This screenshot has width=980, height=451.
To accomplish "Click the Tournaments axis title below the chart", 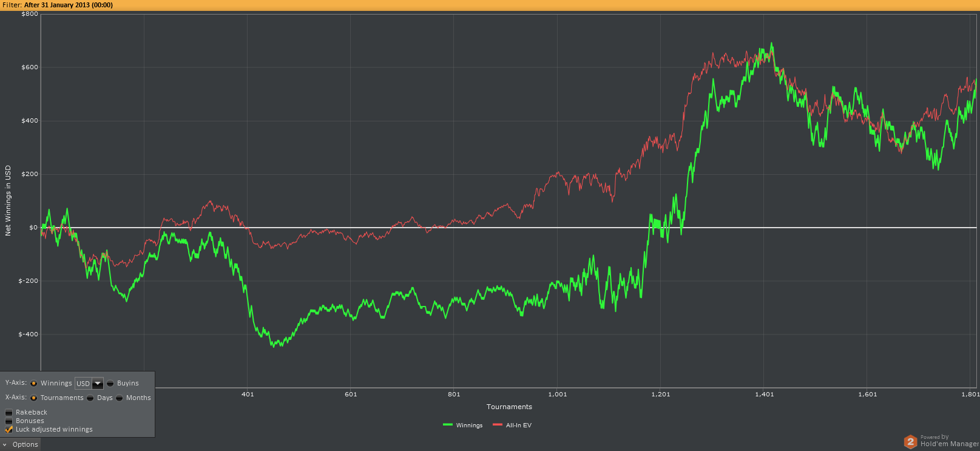I will pyautogui.click(x=509, y=407).
